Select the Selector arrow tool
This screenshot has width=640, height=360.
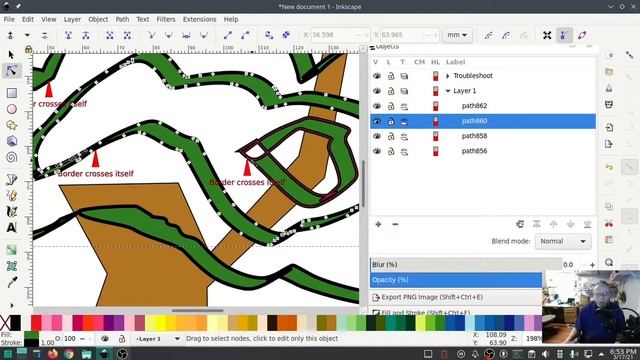click(x=11, y=54)
